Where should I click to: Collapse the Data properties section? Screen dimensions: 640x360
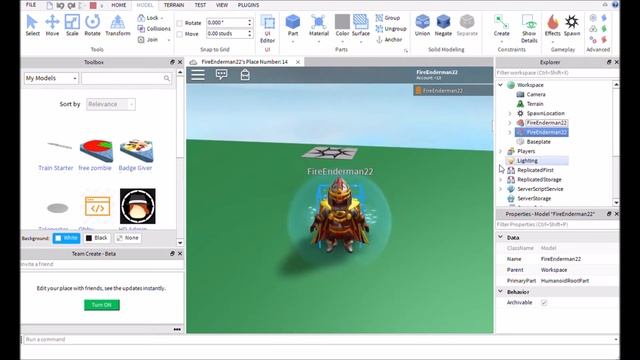(x=500, y=237)
